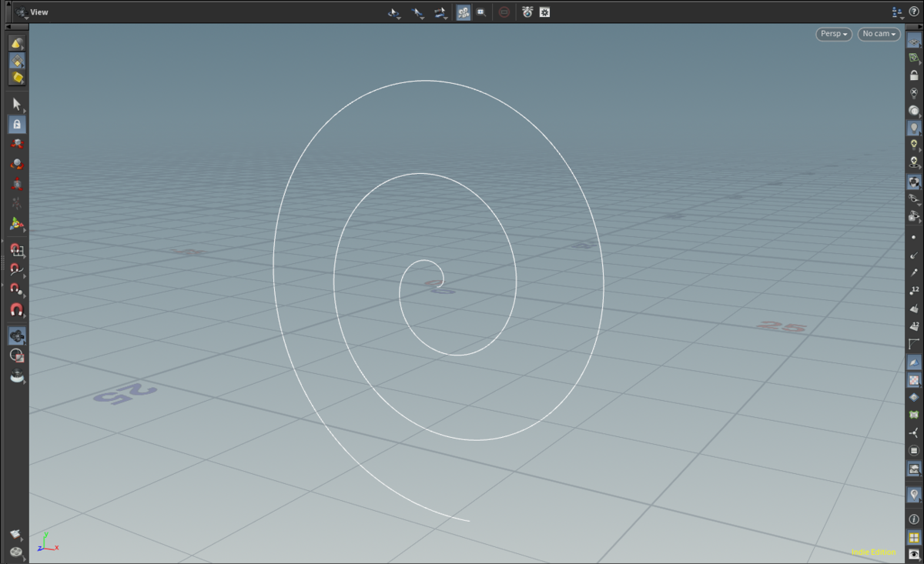924x564 pixels.
Task: Select the Dynamics selection mode icon
Action: click(17, 77)
